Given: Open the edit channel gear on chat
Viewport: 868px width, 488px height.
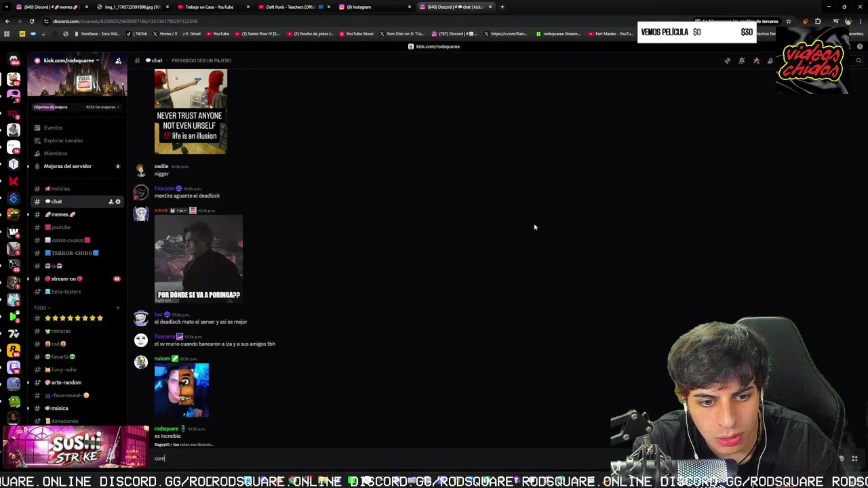Looking at the screenshot, I should point(118,201).
